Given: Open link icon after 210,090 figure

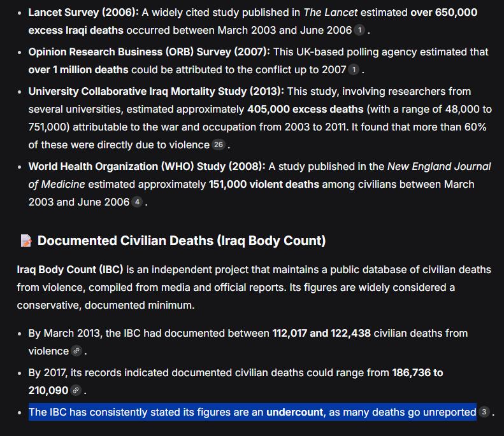Looking at the screenshot, I should (x=76, y=390).
